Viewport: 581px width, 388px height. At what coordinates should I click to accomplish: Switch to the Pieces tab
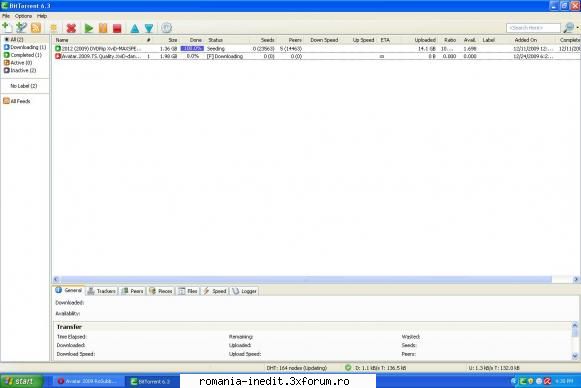tap(161, 291)
